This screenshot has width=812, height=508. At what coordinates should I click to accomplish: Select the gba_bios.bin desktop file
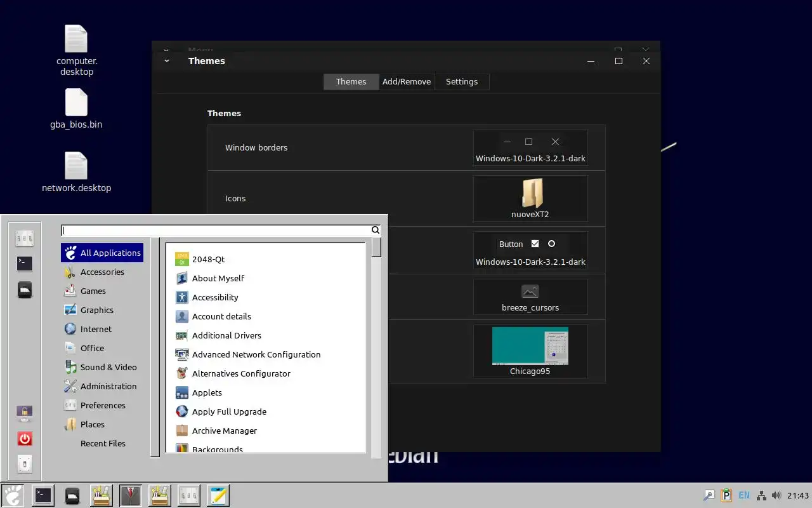click(76, 109)
